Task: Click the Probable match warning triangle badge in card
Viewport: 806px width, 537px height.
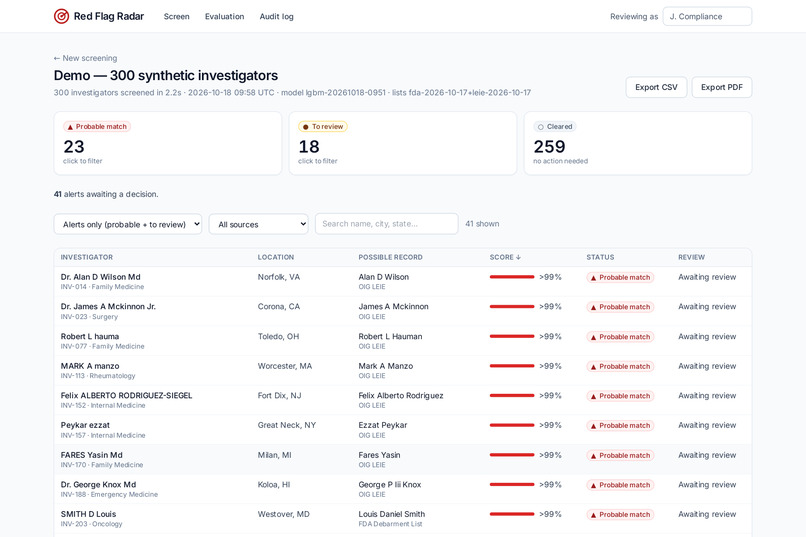Action: (97, 126)
